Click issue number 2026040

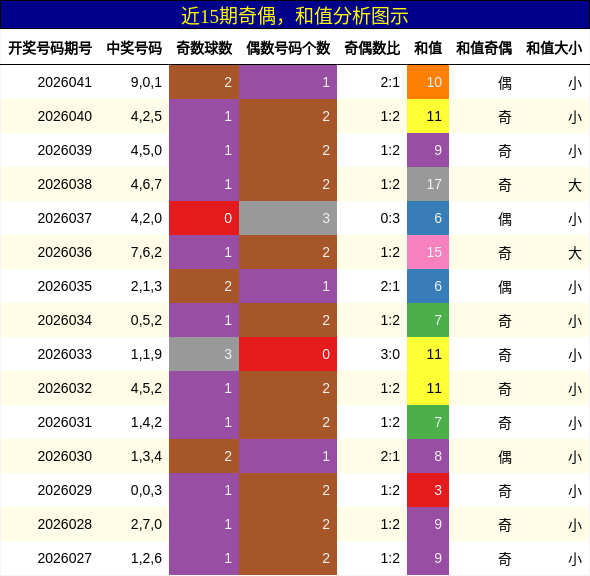coord(65,116)
